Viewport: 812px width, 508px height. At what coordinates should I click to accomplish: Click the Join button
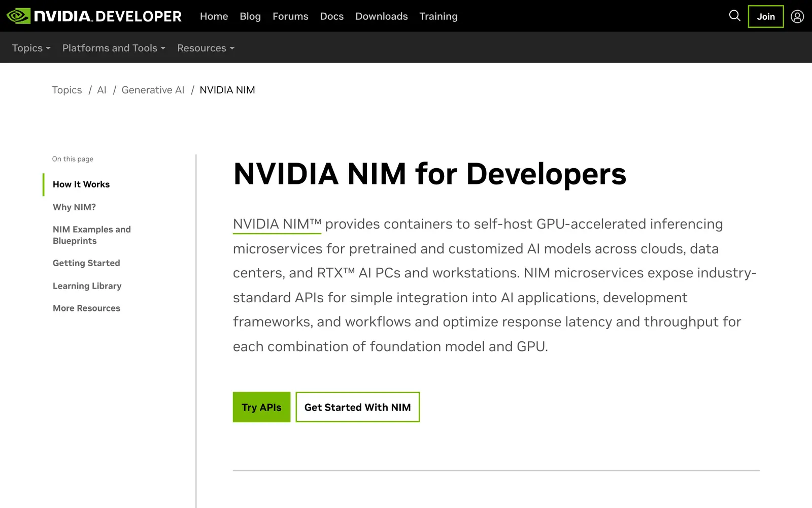[766, 16]
